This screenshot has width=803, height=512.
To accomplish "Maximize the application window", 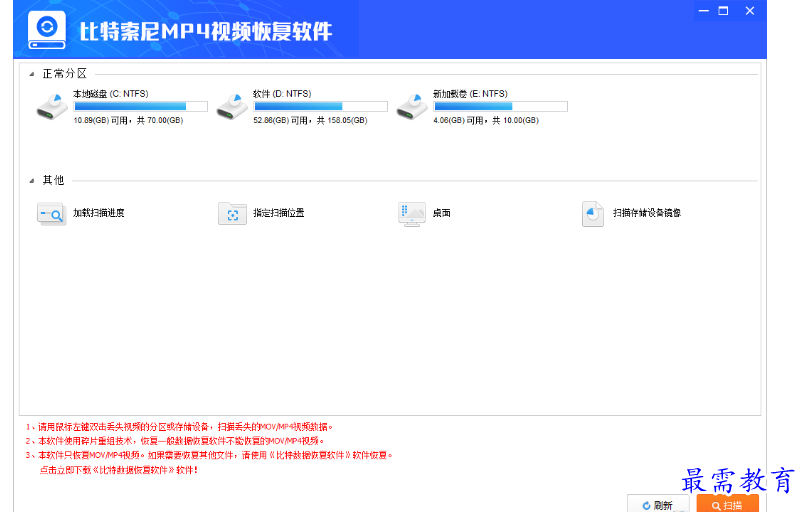I will [x=723, y=11].
